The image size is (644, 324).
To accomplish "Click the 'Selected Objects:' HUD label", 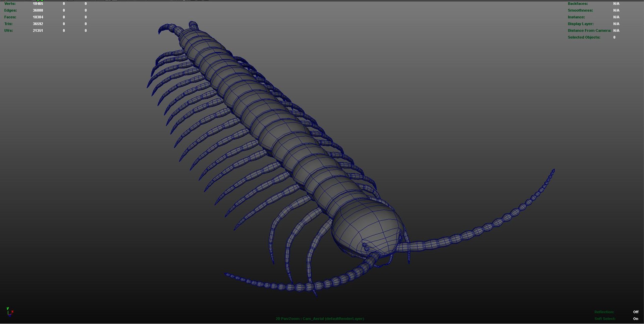I will tap(584, 37).
